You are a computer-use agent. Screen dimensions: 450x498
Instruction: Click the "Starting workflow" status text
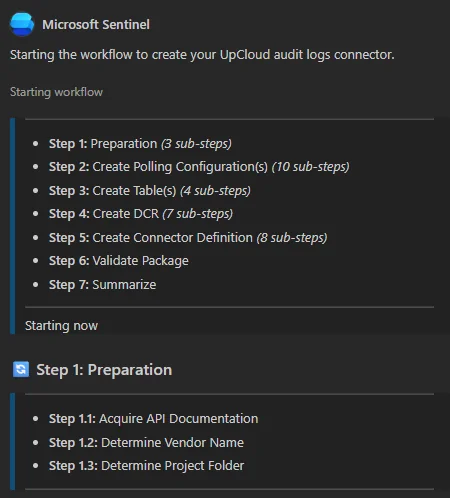[x=56, y=92]
